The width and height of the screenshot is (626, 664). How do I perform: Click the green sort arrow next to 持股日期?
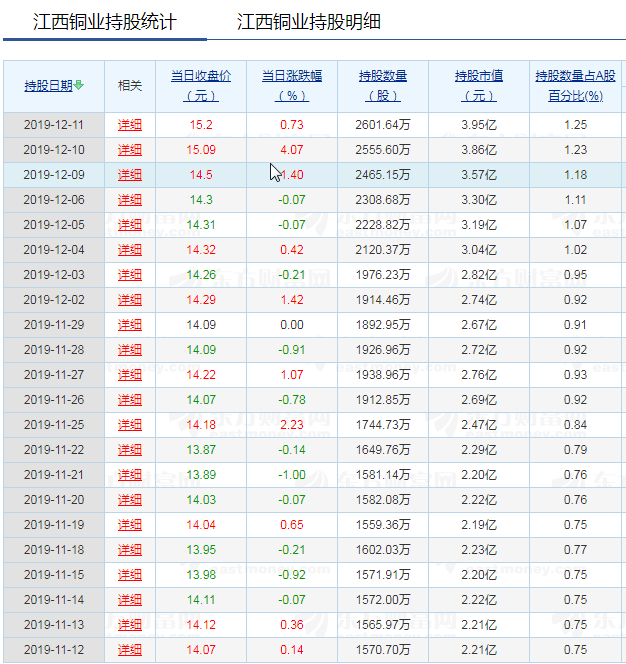click(79, 85)
